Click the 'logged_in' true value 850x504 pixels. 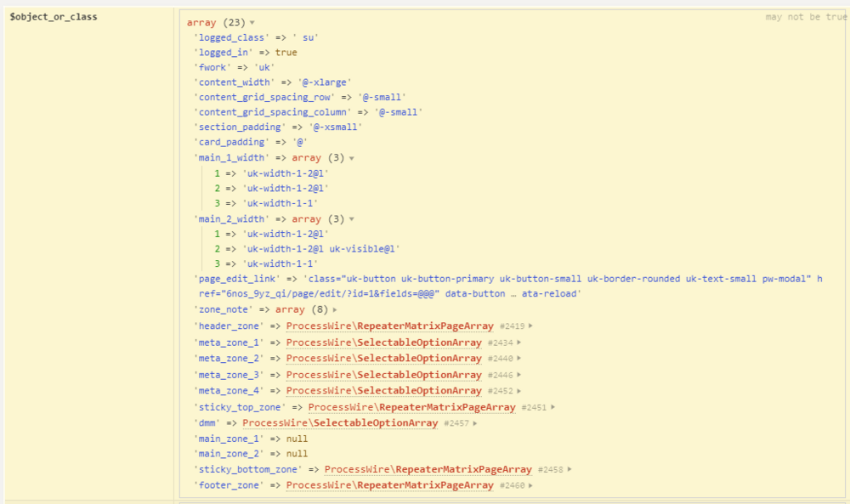286,53
